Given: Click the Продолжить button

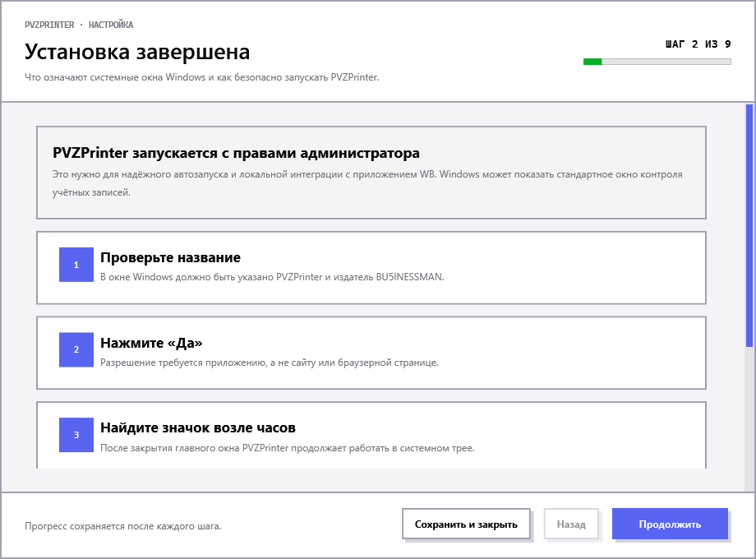Looking at the screenshot, I should pyautogui.click(x=670, y=524).
